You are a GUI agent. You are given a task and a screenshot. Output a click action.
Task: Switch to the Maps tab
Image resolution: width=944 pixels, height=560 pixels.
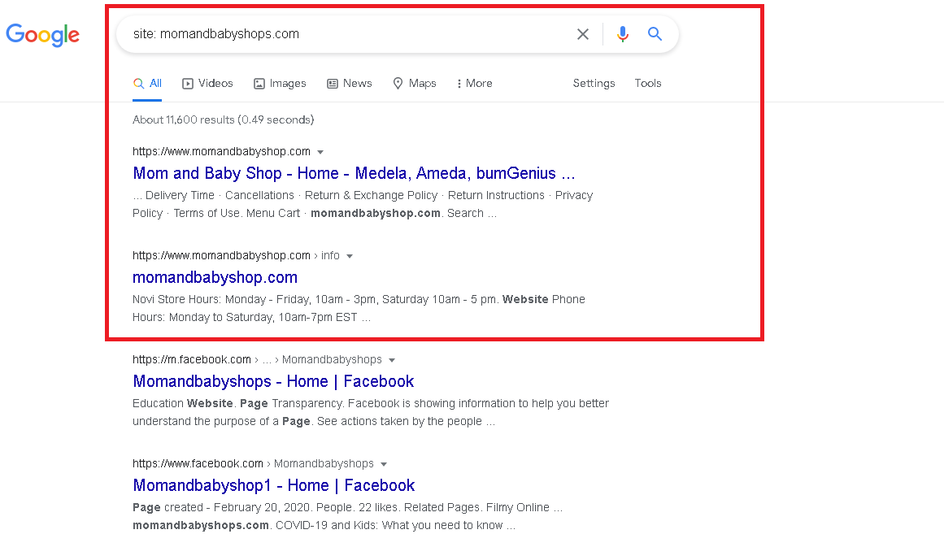pos(415,84)
